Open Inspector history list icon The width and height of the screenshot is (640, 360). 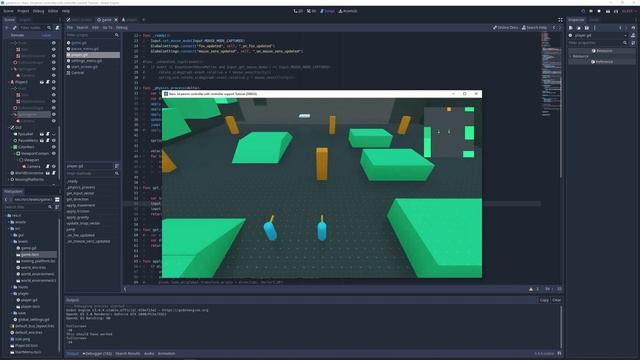(633, 28)
